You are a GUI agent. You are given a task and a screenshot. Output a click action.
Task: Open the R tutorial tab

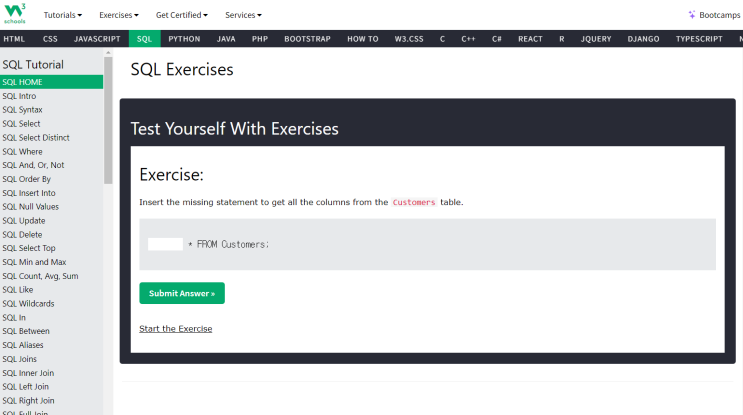(562, 39)
